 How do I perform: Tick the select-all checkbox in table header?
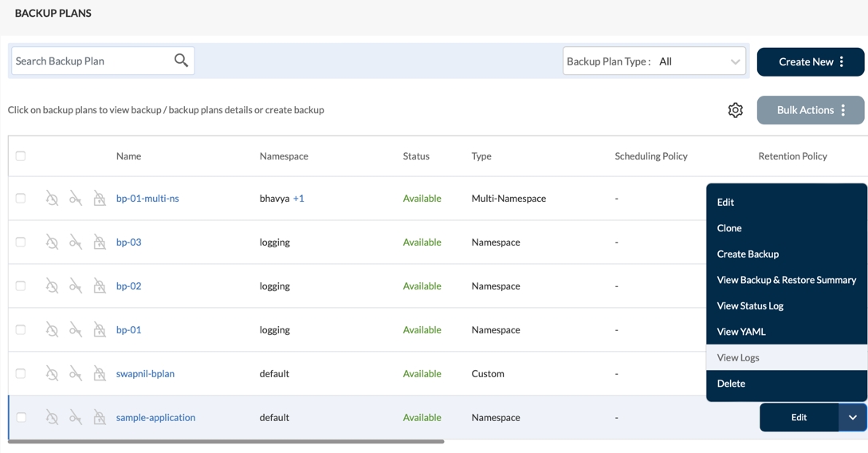click(21, 156)
